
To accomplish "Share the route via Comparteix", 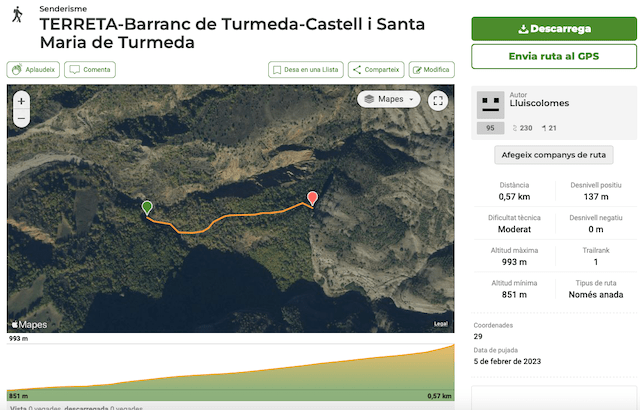I will [376, 70].
